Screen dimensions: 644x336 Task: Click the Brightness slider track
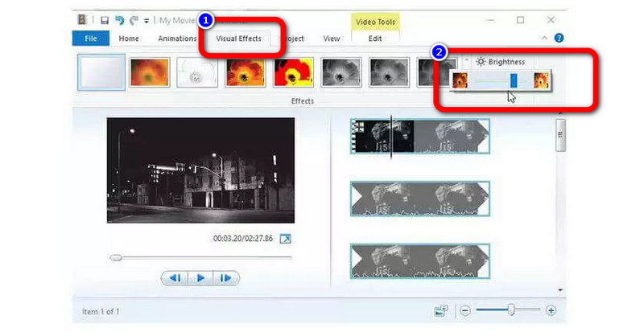(491, 80)
